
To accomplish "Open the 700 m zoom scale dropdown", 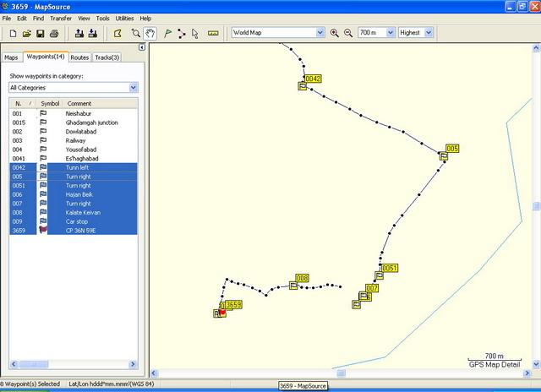I will click(391, 33).
